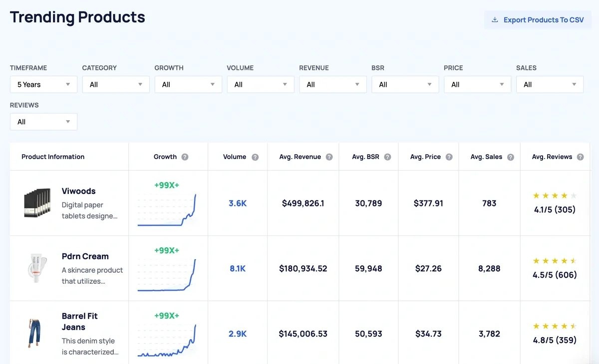Expand the Price filter dropdown
This screenshot has width=599, height=364.
(477, 85)
